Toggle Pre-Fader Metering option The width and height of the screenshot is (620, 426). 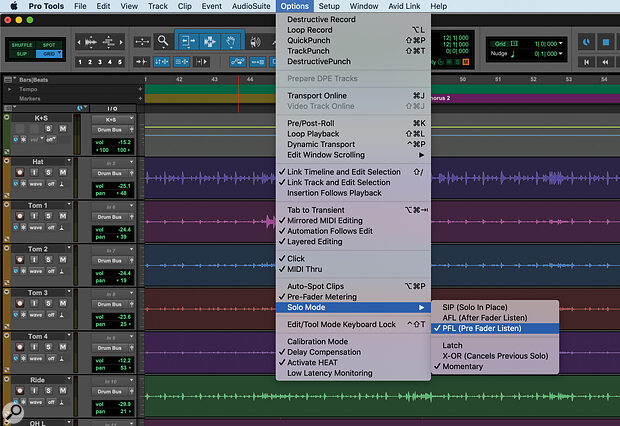tap(353, 297)
